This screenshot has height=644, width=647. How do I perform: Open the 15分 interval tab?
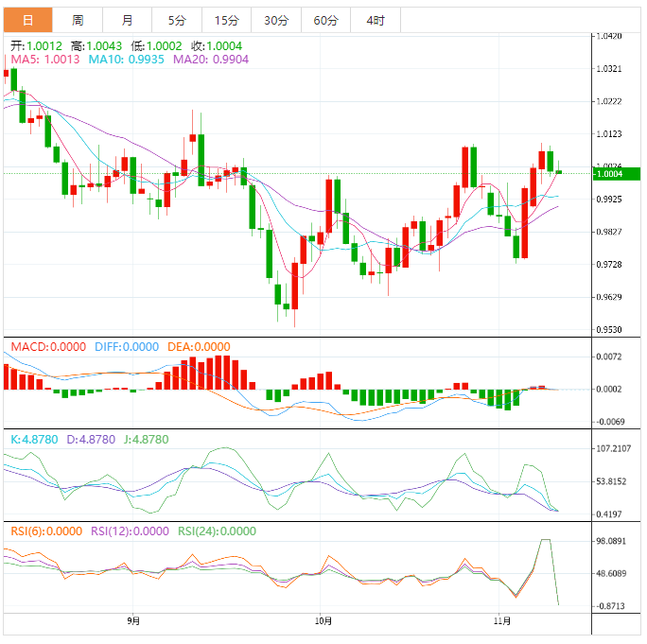(226, 20)
